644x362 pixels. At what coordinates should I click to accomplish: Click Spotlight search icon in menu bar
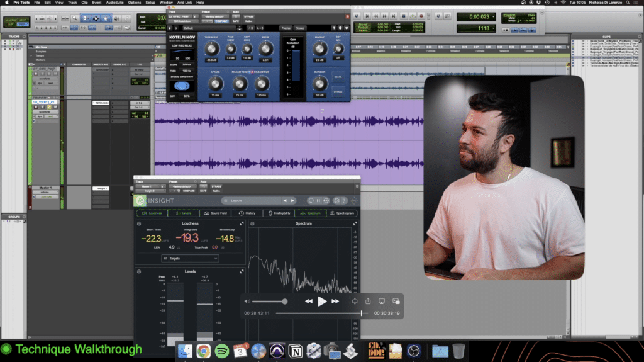pos(628,3)
